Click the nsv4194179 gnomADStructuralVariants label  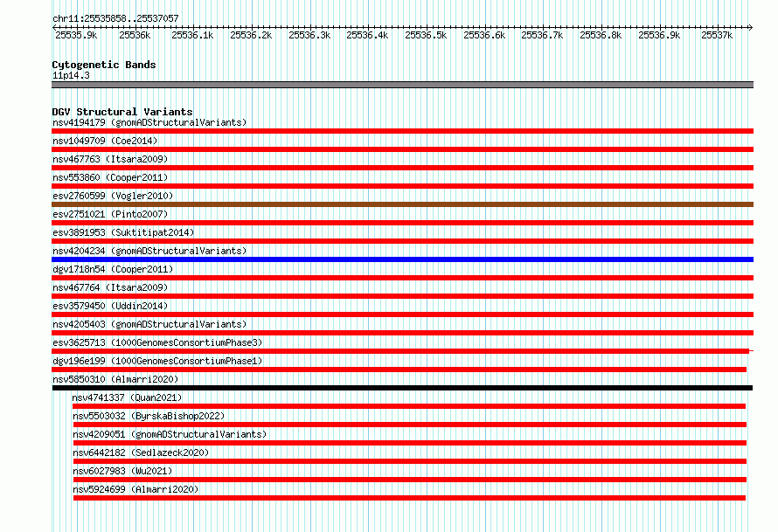pyautogui.click(x=149, y=122)
